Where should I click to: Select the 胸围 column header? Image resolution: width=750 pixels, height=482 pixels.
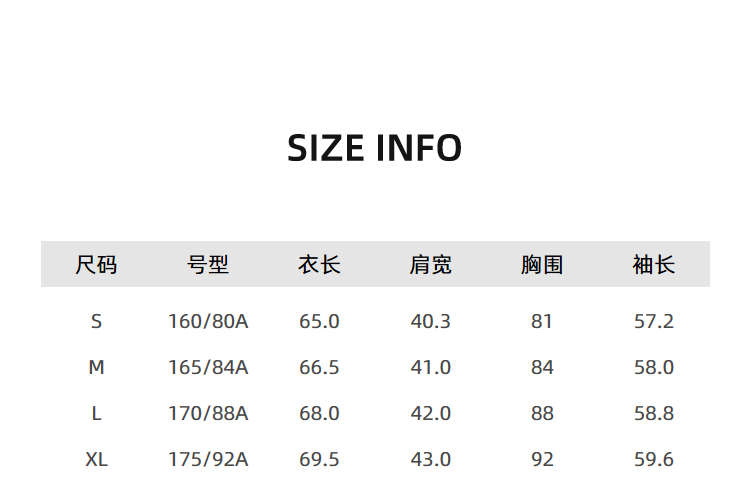tap(542, 265)
